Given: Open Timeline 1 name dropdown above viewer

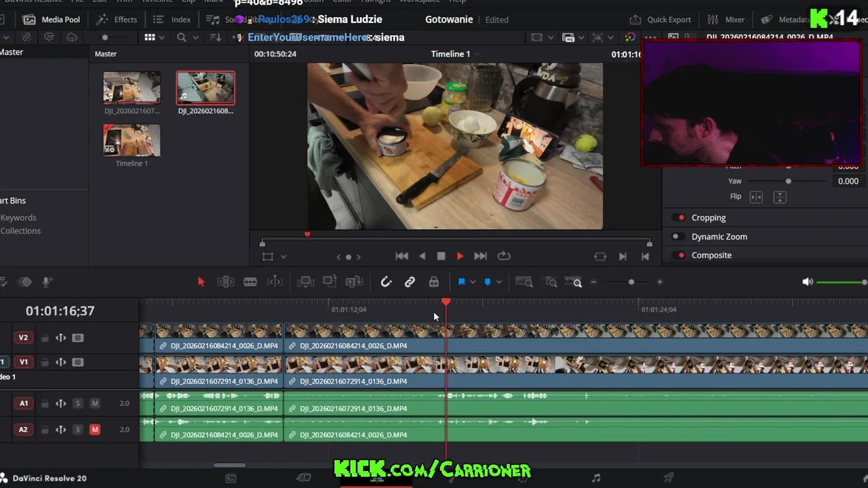Looking at the screenshot, I should [477, 54].
